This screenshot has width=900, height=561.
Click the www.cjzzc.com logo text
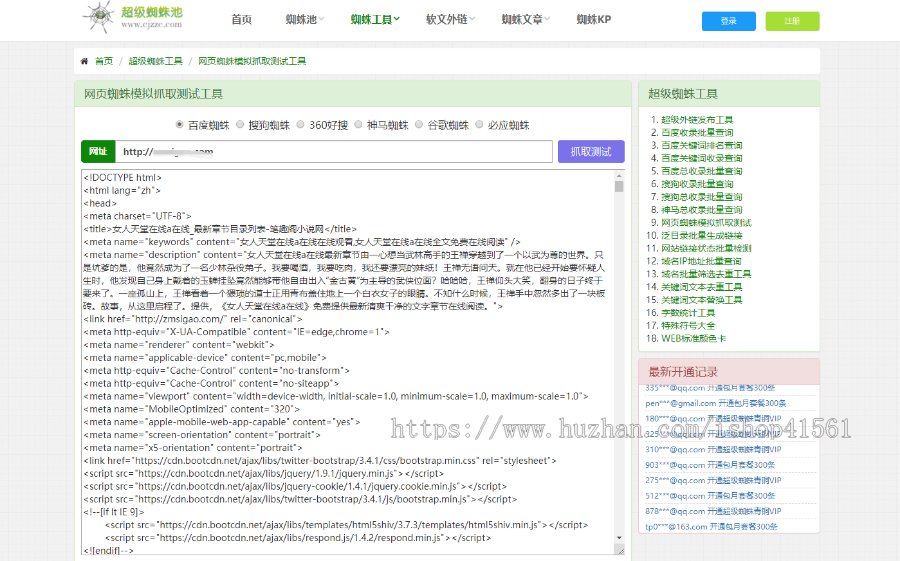click(152, 25)
